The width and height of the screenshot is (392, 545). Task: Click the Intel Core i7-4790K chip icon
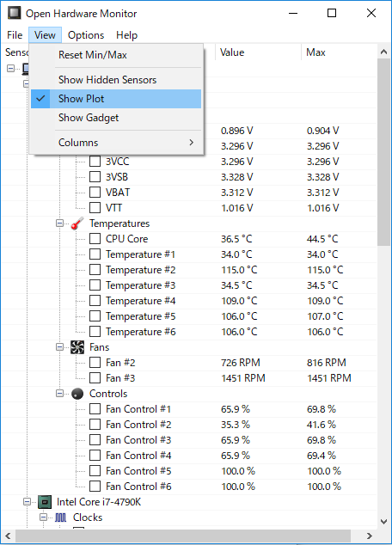(x=45, y=502)
